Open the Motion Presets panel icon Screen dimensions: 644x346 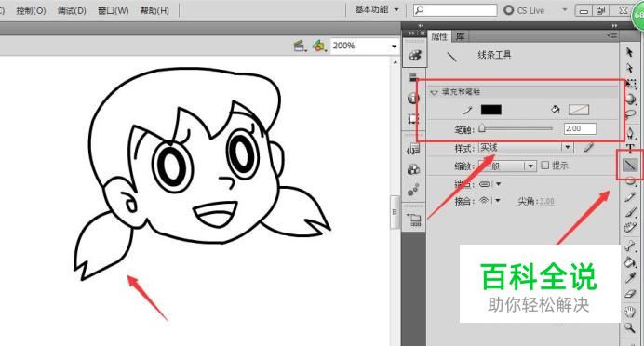tap(413, 190)
